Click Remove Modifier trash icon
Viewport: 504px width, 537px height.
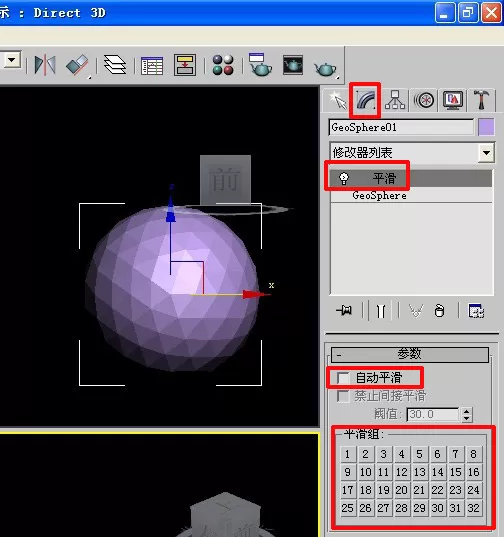[439, 311]
